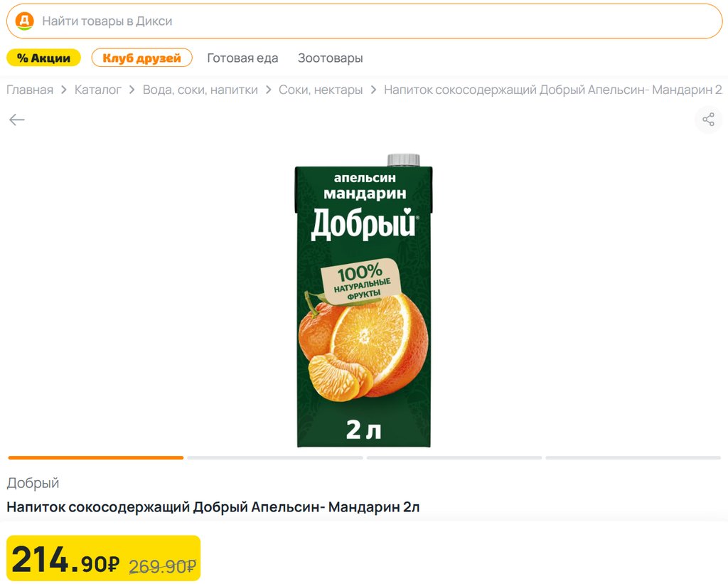This screenshot has width=728, height=584.
Task: Show the fourth image indicator segment
Action: pos(633,457)
